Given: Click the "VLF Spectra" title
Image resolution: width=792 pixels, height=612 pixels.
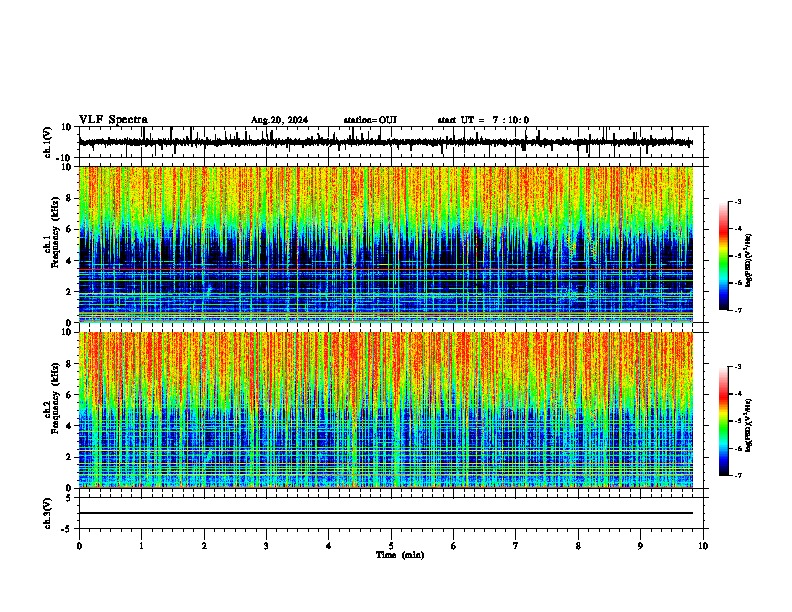Looking at the screenshot, I should 113,120.
